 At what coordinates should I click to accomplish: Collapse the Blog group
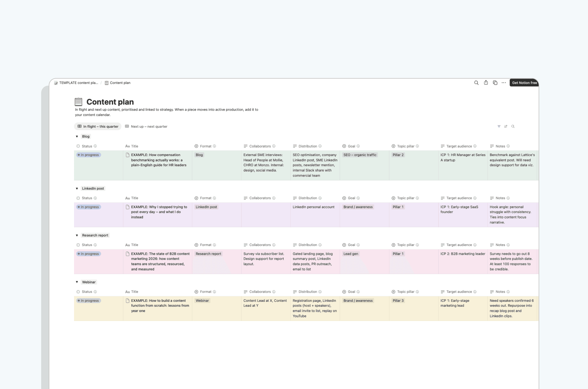77,137
